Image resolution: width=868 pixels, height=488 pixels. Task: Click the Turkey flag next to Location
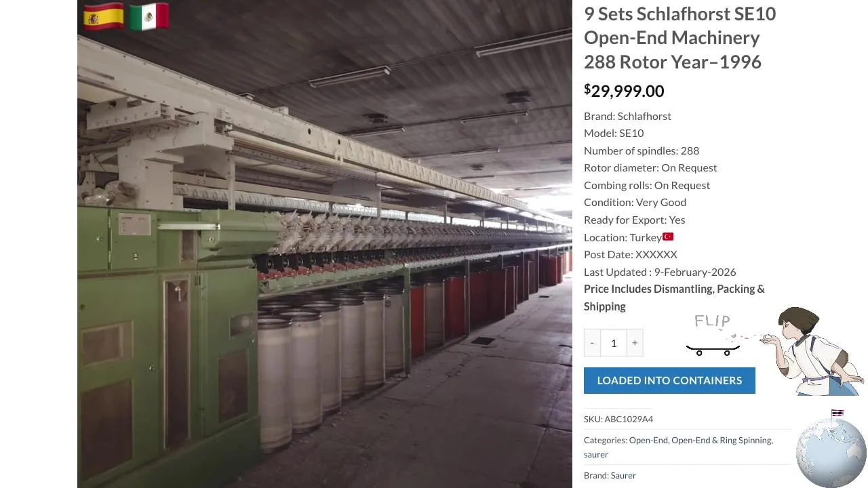[x=668, y=237]
